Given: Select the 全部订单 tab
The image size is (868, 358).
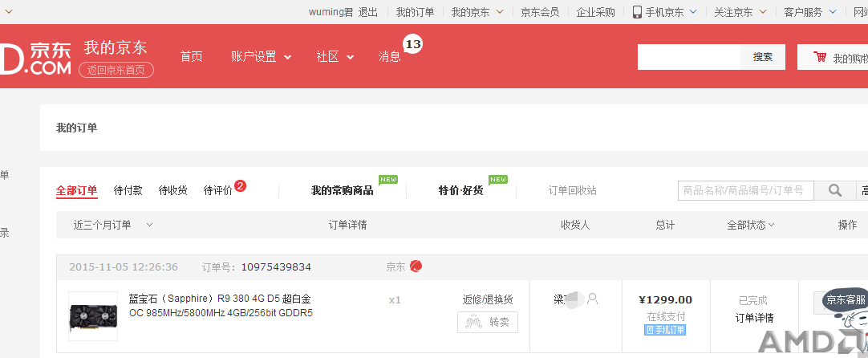Looking at the screenshot, I should point(76,190).
